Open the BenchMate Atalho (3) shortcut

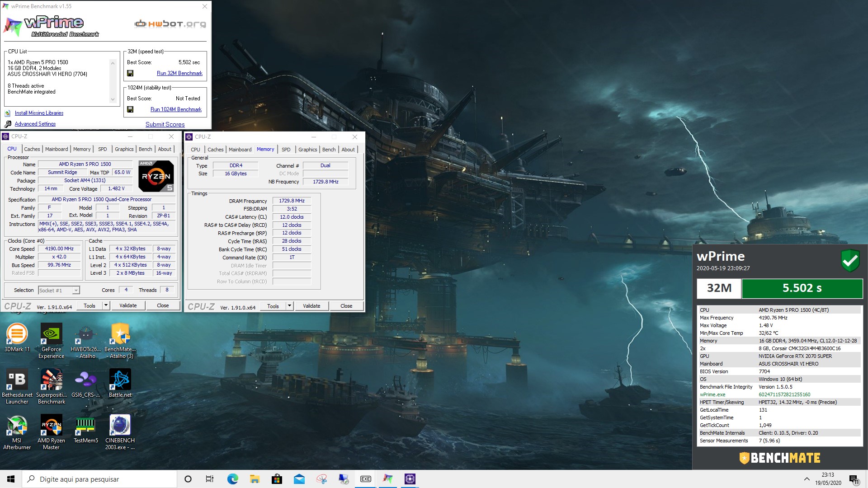tap(120, 341)
